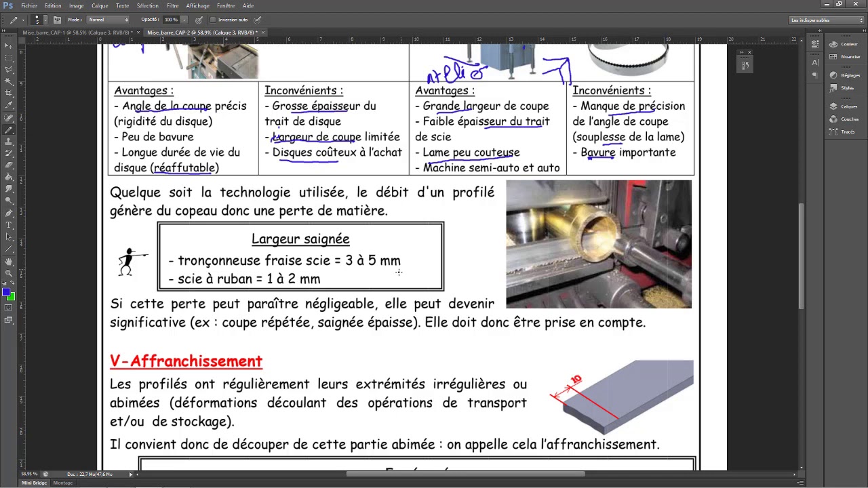Select the Dodge tool
Screen dimensions: 868x488
click(9, 201)
